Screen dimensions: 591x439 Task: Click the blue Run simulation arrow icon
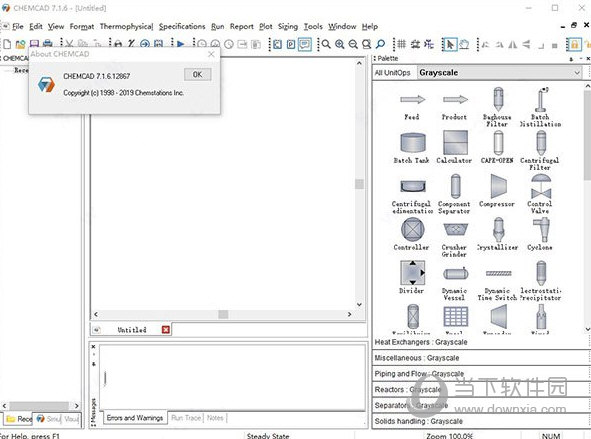pyautogui.click(x=181, y=44)
